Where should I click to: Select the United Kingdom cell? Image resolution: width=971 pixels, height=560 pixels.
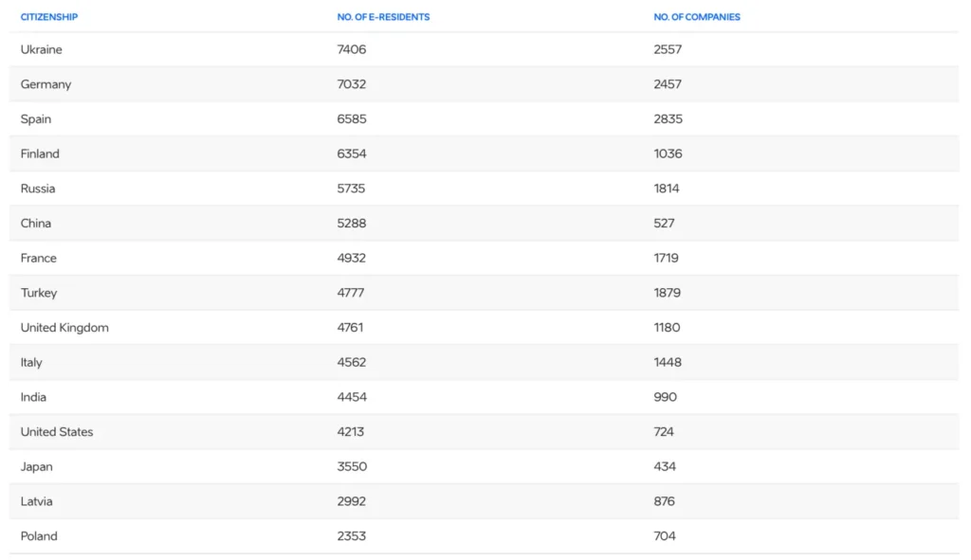(64, 328)
